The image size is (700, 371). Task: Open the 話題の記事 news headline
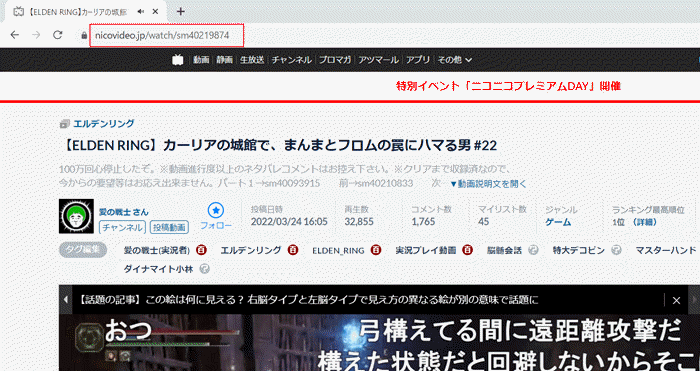(x=308, y=300)
